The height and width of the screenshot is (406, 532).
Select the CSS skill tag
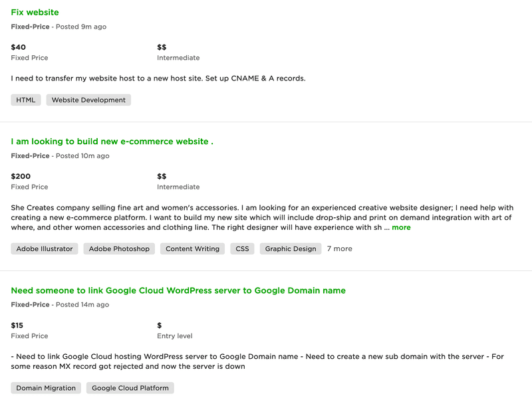242,249
